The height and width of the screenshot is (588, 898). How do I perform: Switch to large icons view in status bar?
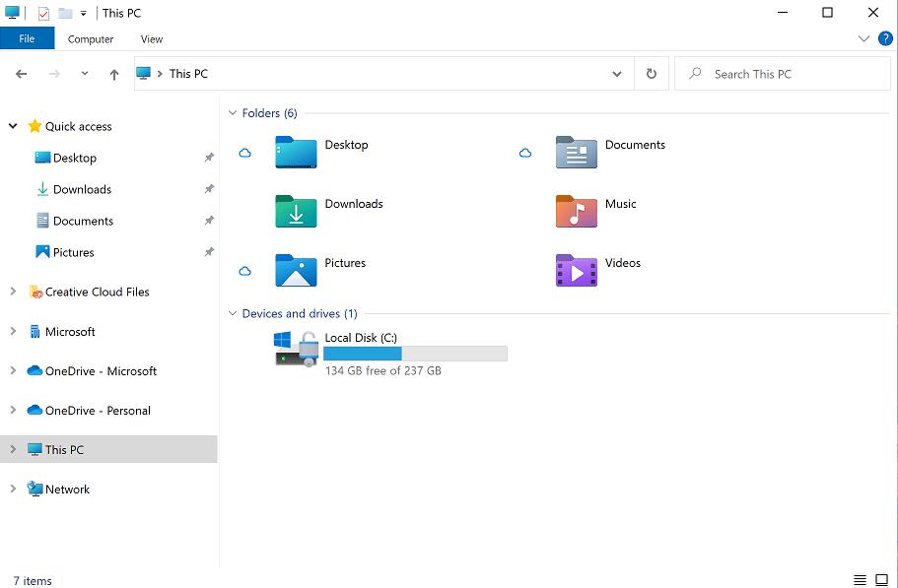click(881, 580)
